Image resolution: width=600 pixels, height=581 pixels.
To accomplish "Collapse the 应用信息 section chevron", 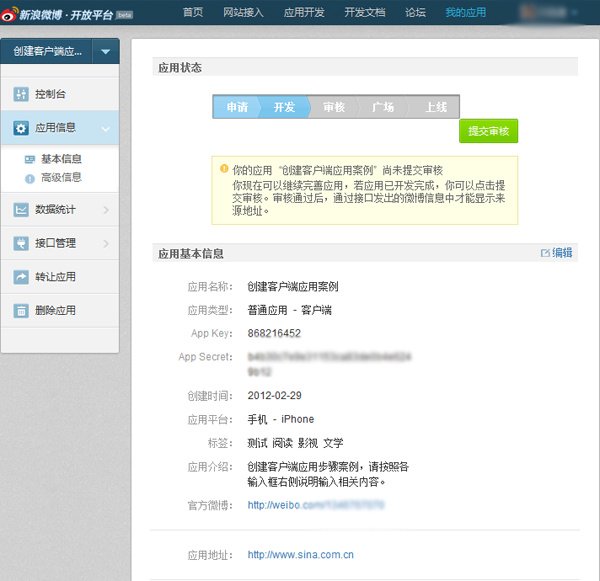I will (x=105, y=128).
